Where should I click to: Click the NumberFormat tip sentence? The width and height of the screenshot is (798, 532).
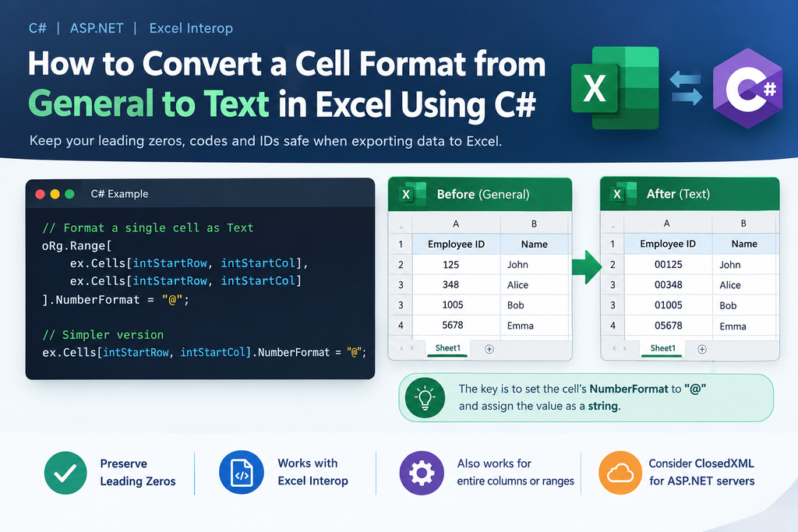[582, 397]
